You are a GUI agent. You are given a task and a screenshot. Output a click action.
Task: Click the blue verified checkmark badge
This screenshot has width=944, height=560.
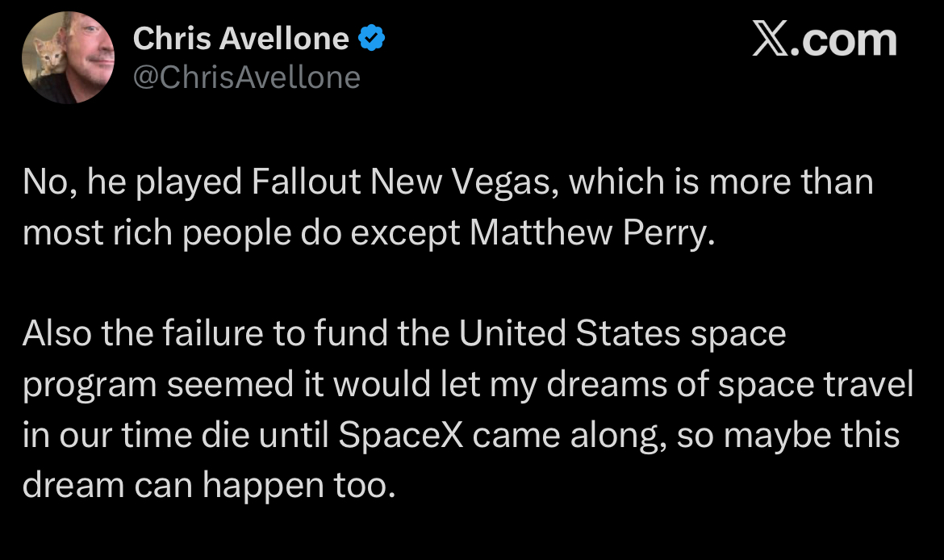click(x=372, y=38)
